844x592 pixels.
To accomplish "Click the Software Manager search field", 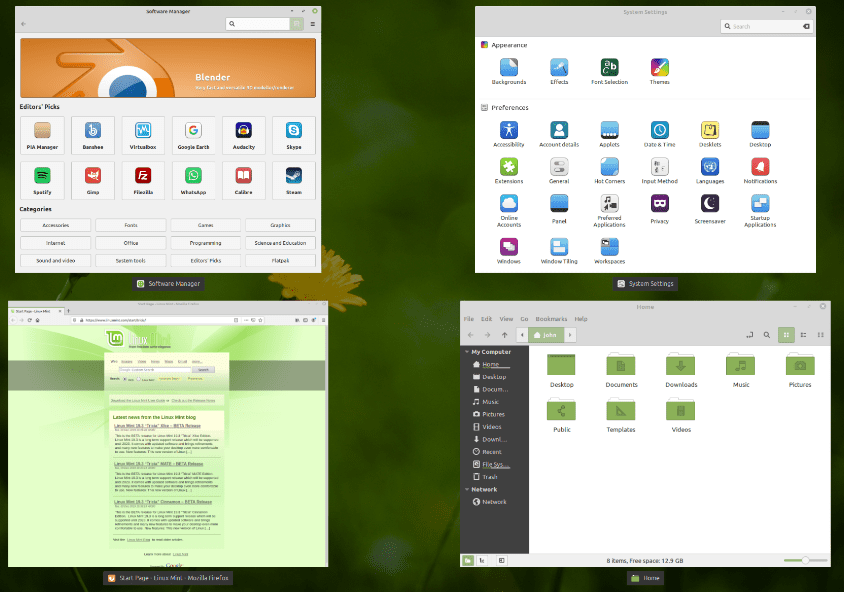I will (258, 24).
